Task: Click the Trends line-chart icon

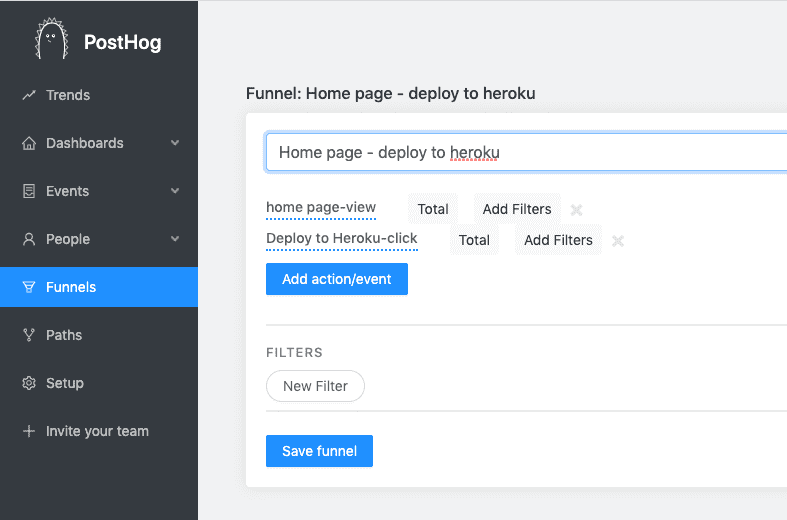Action: coord(29,95)
